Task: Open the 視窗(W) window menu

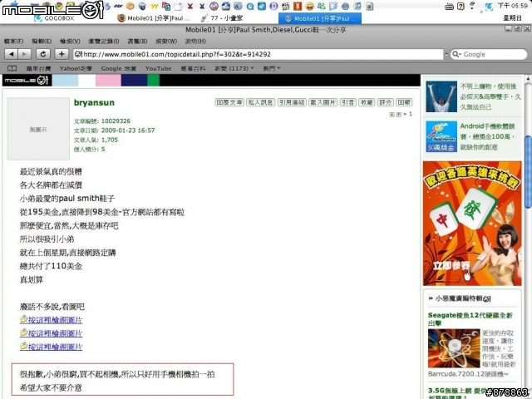Action: click(166, 41)
